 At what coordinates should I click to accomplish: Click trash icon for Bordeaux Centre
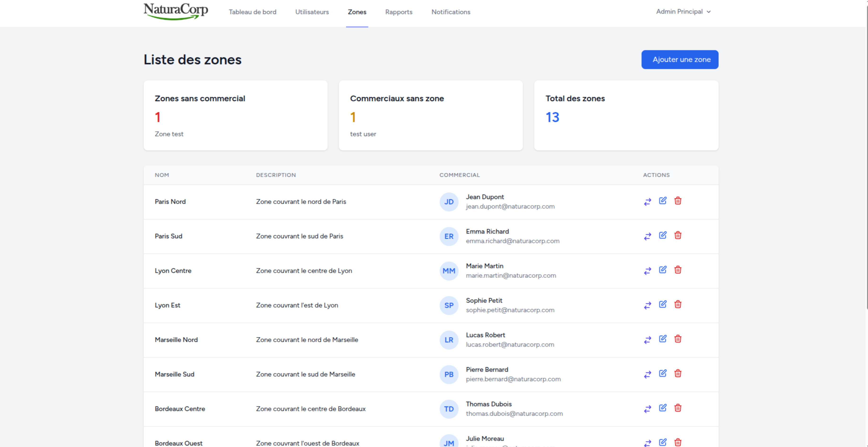678,408
